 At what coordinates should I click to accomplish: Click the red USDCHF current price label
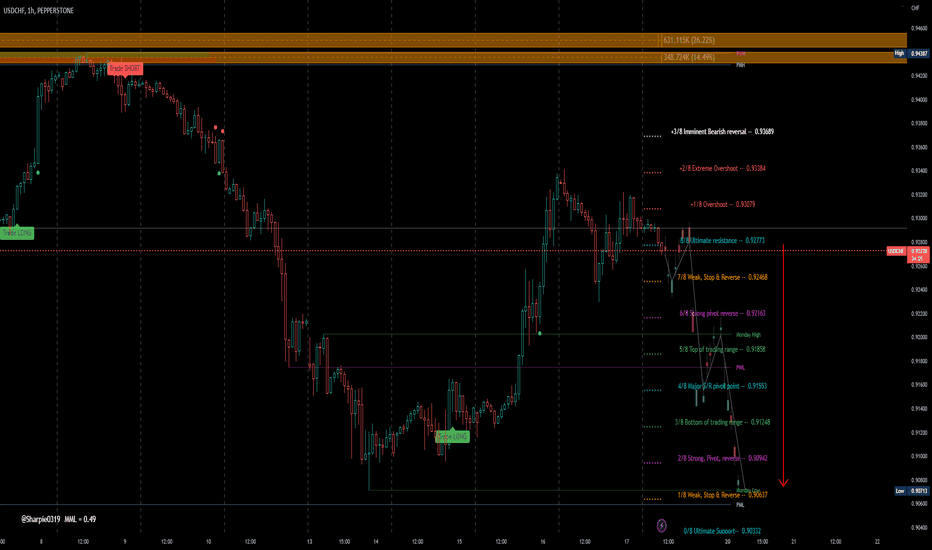(x=908, y=254)
